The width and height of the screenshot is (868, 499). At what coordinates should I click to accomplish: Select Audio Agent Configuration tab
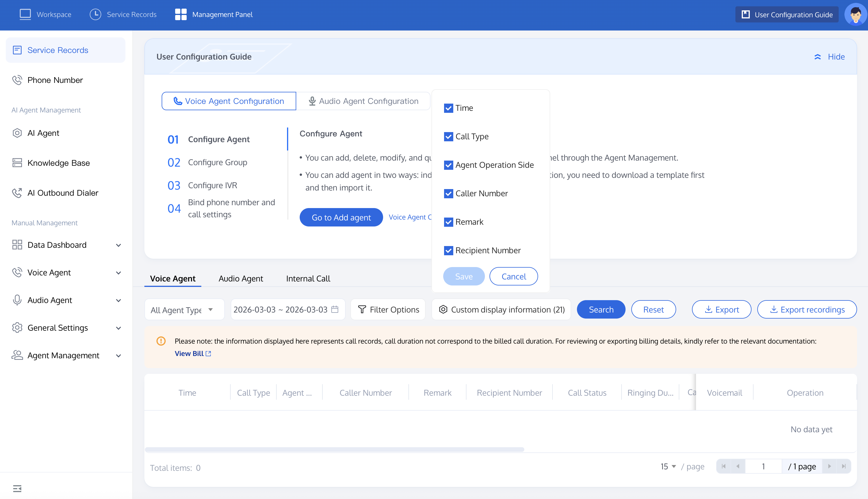(x=363, y=101)
